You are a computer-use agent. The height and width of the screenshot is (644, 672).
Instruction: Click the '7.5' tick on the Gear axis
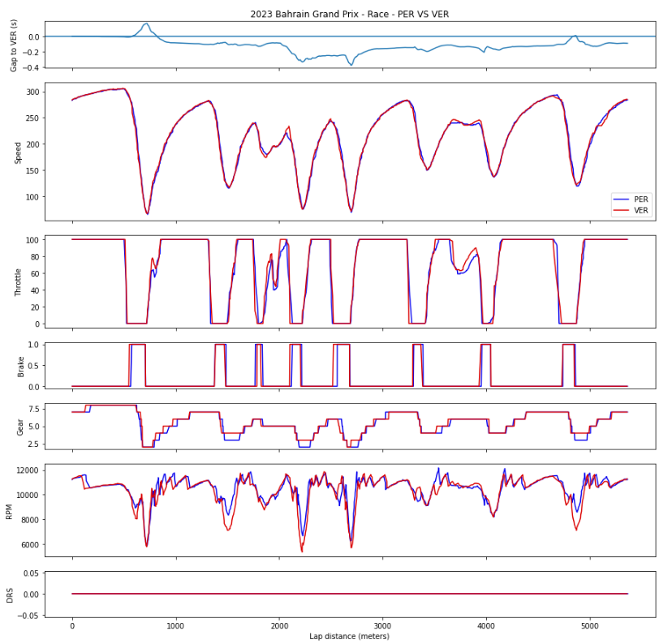tap(34, 410)
